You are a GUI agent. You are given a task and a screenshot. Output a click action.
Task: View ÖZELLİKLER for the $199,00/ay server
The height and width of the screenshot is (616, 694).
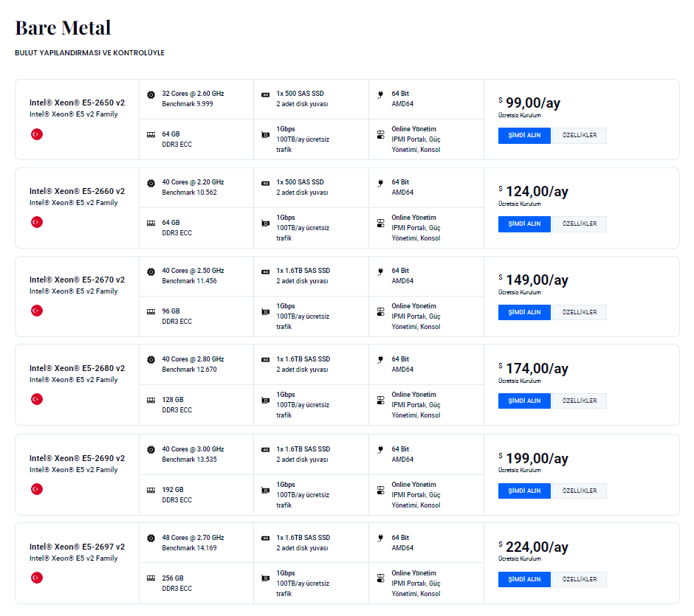[580, 491]
